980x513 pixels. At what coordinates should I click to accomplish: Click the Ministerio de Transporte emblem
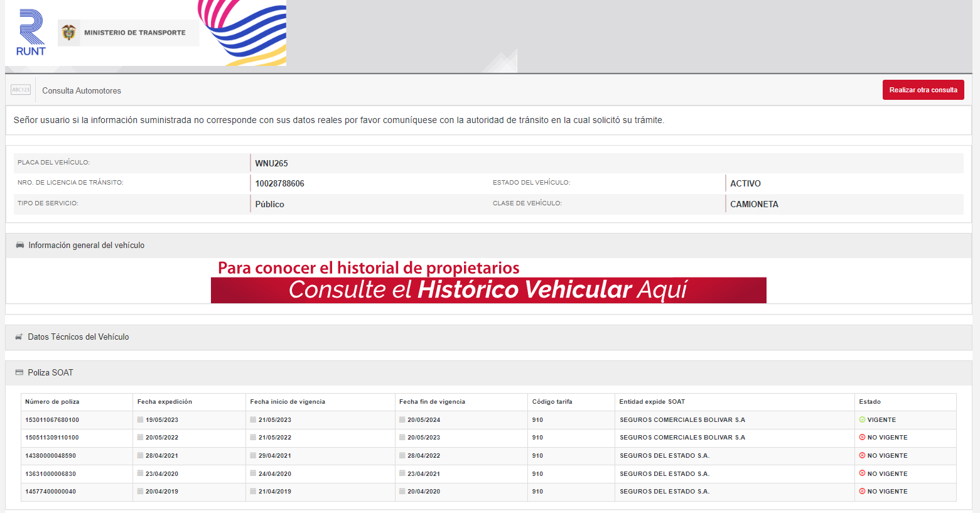pyautogui.click(x=69, y=33)
